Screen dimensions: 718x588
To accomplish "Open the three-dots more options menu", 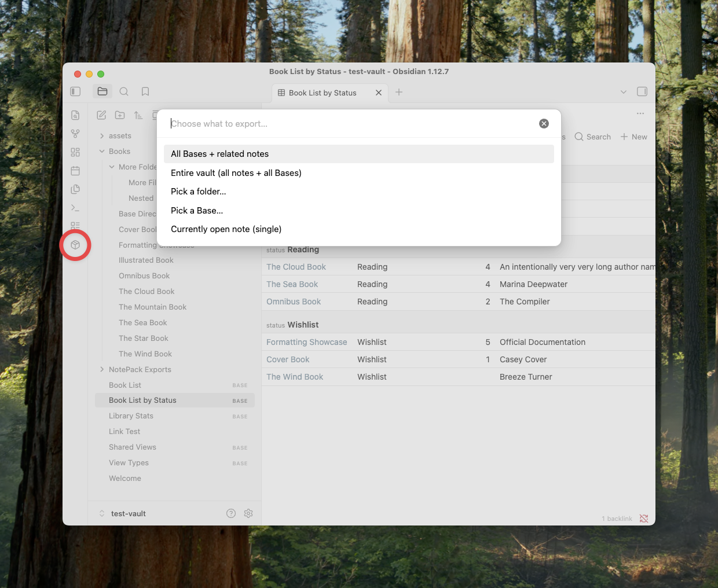I will (640, 113).
